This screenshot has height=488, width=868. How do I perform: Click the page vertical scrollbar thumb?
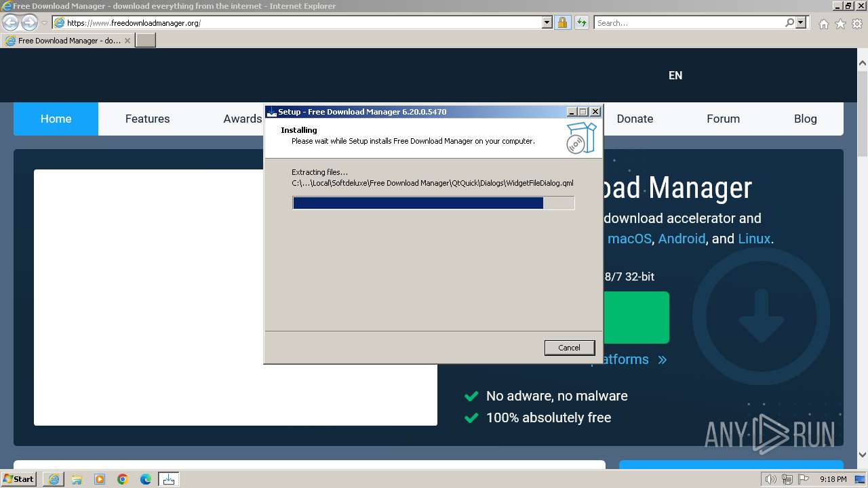click(x=862, y=114)
